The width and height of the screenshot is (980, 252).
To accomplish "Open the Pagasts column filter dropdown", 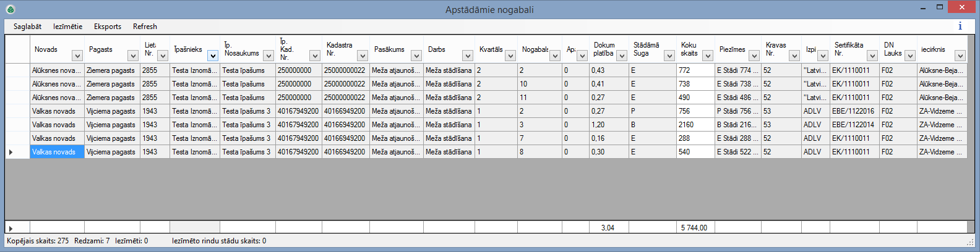I will [133, 56].
